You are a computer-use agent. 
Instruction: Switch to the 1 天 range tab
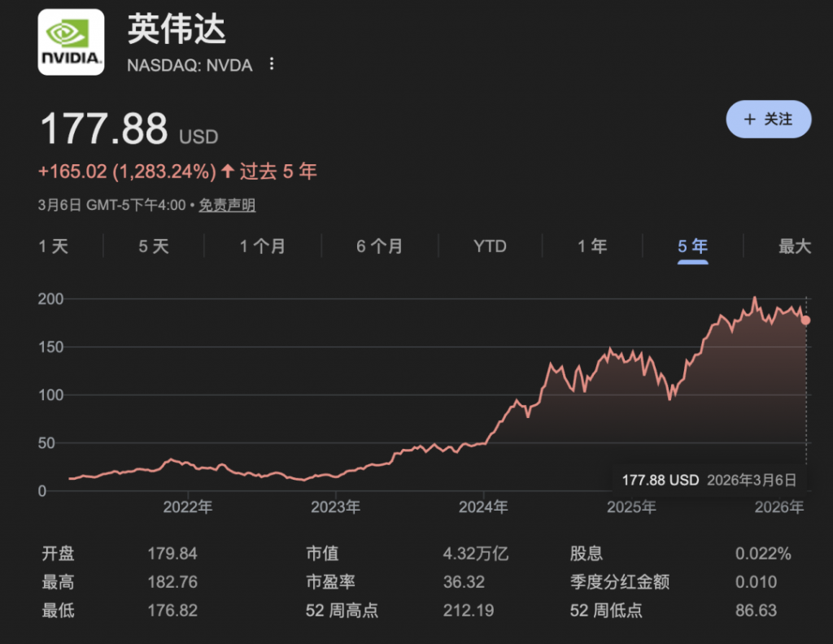(54, 246)
